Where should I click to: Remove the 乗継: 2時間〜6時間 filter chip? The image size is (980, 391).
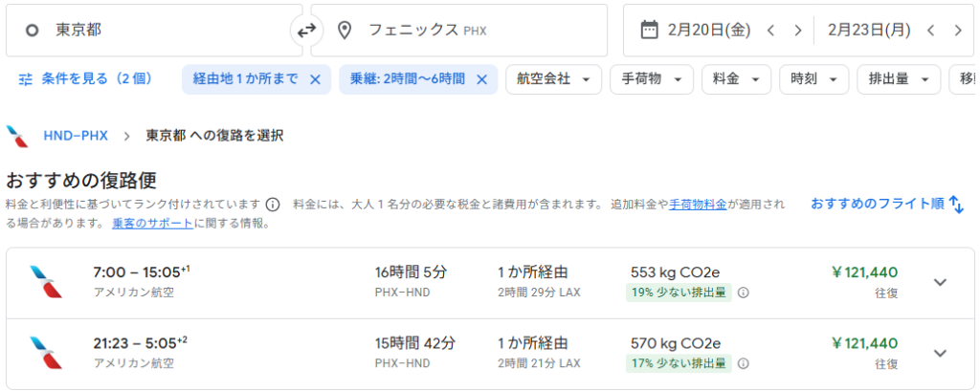(480, 79)
